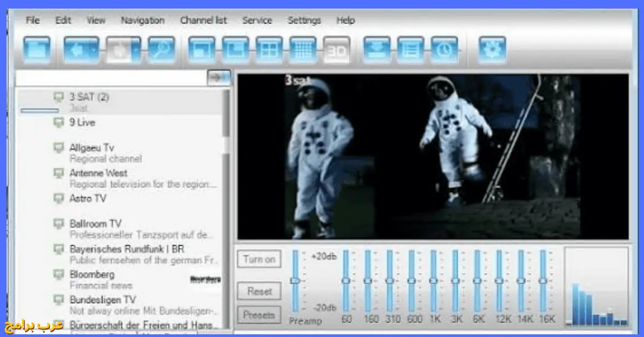Click the monitor icon beside Bloomberg
Image resolution: width=644 pixels, height=337 pixels.
coord(59,274)
